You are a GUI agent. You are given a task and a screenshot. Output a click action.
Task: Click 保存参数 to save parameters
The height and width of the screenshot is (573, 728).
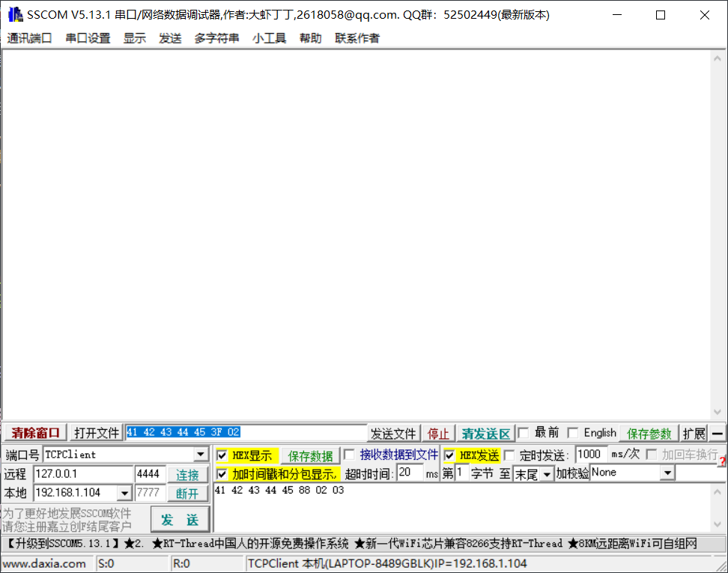pos(648,432)
